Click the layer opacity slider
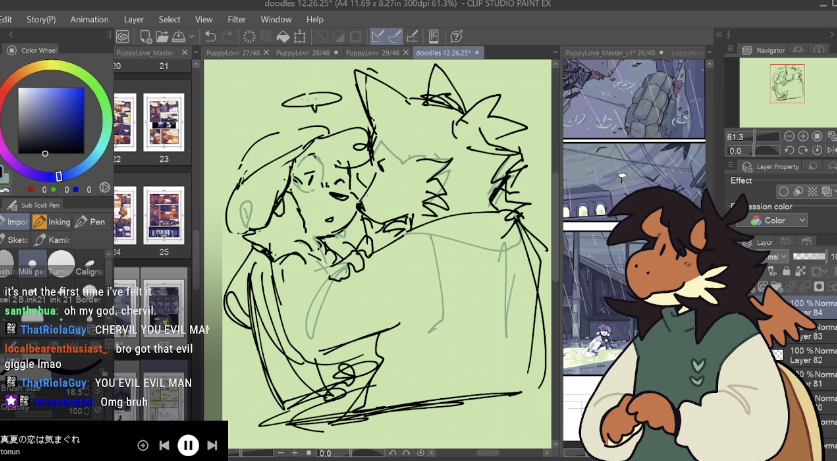 (x=809, y=257)
